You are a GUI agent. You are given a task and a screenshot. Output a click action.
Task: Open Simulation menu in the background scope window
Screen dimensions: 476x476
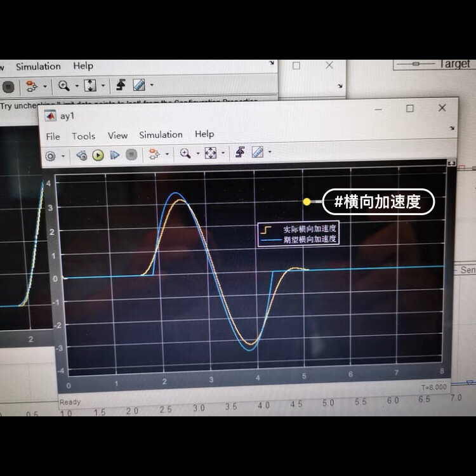click(x=38, y=66)
